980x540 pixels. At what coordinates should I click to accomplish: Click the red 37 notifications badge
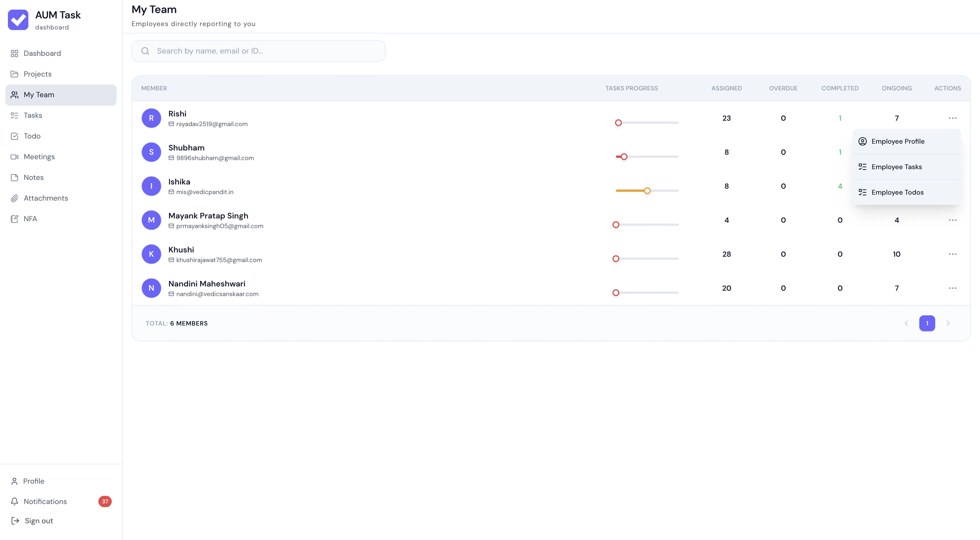pyautogui.click(x=105, y=501)
